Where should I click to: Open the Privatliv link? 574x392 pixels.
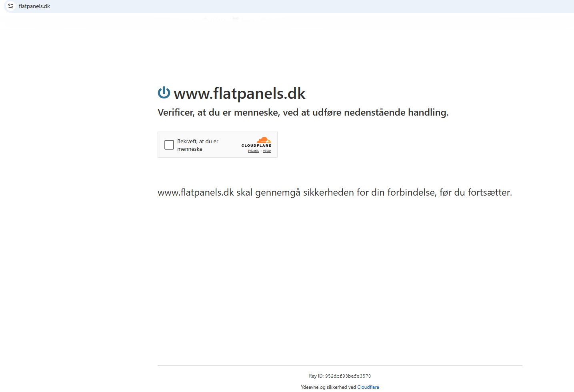coord(253,151)
